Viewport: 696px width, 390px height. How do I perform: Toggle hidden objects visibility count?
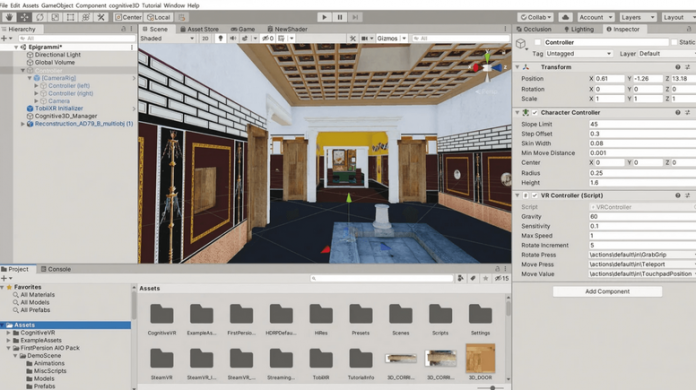pos(268,39)
